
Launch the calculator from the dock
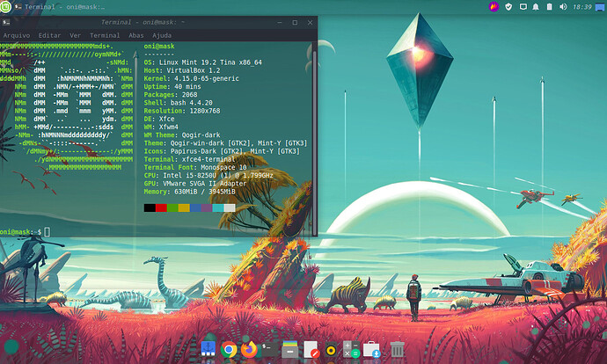pos(351,349)
